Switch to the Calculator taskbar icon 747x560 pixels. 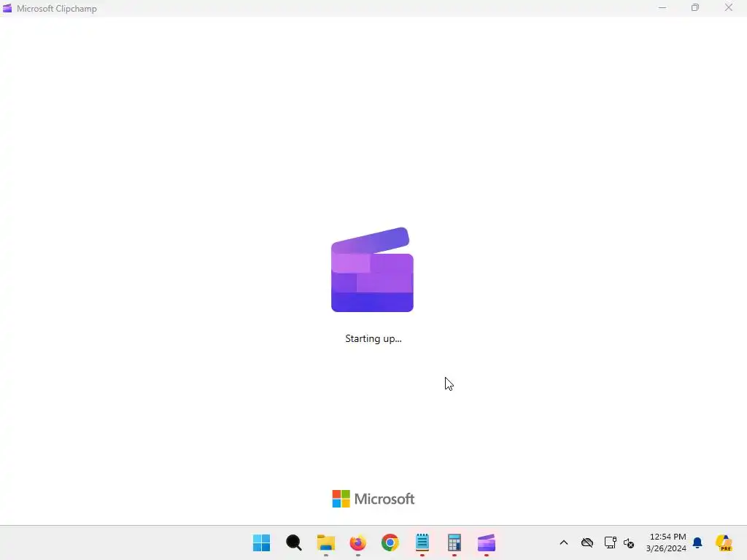click(x=454, y=542)
